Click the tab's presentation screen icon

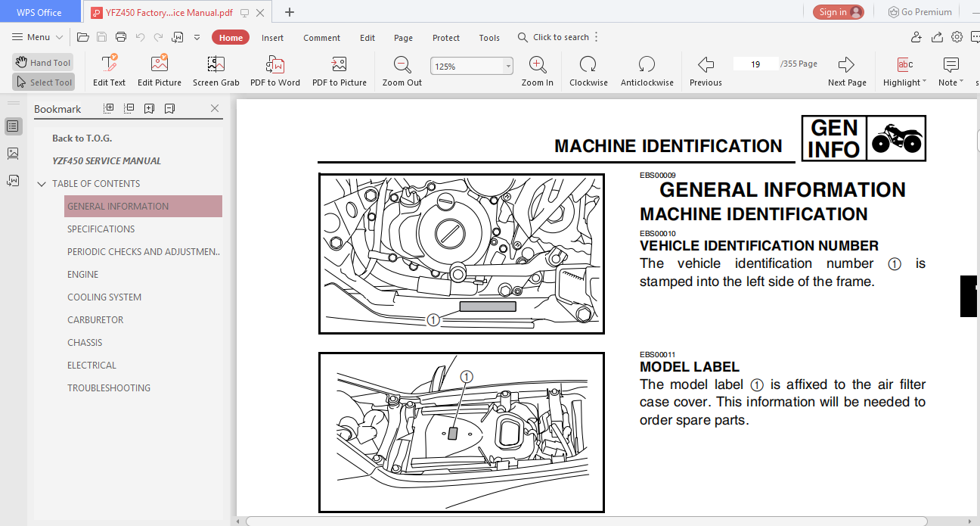(x=244, y=12)
